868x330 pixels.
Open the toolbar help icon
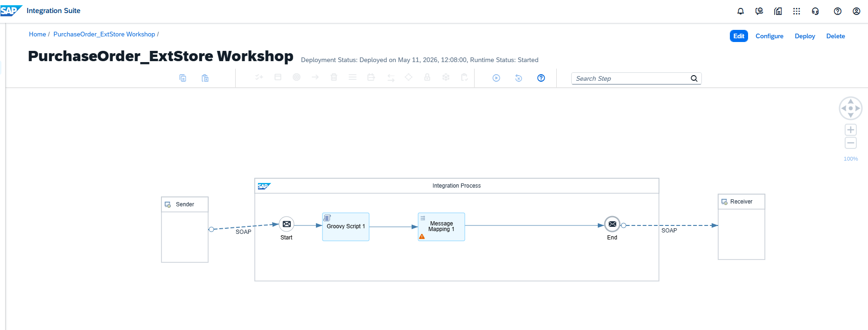tap(541, 78)
